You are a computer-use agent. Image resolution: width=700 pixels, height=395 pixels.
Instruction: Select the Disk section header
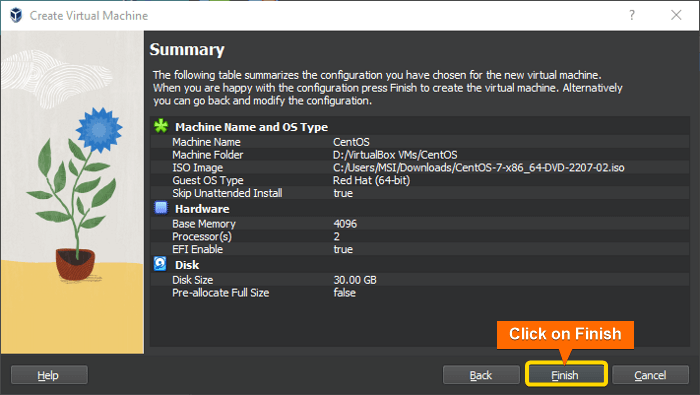(187, 265)
